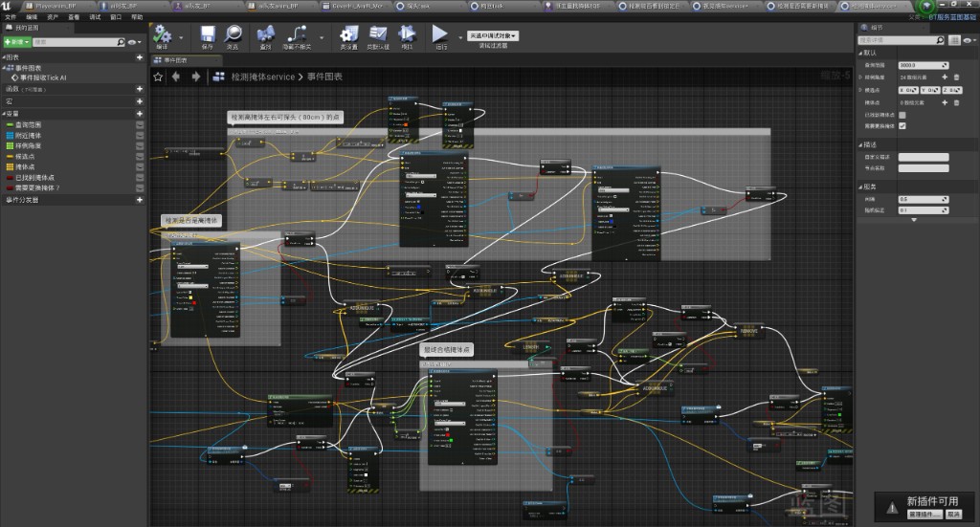
Task: Click the Browse (浏览) magnifier icon
Action: [234, 34]
